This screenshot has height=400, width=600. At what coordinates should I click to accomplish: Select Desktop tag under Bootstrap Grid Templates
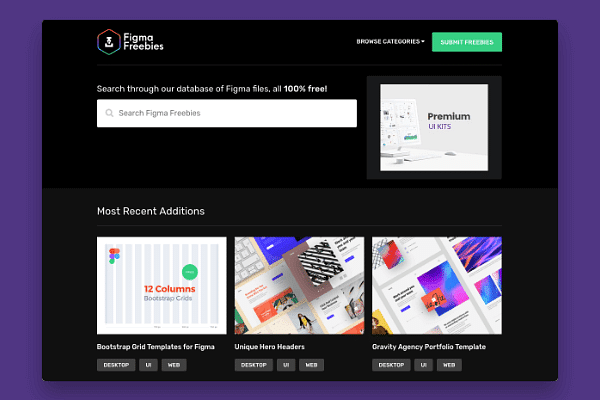pos(116,365)
